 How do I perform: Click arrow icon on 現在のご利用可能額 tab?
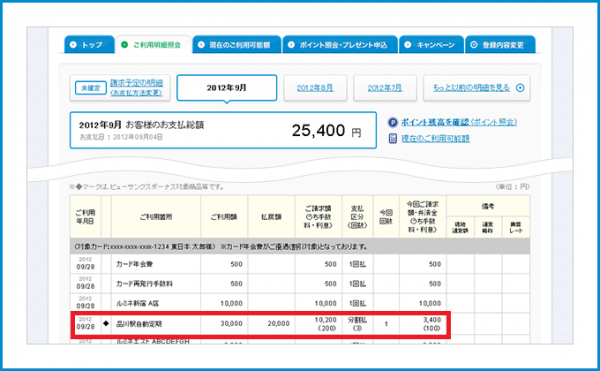pos(201,44)
